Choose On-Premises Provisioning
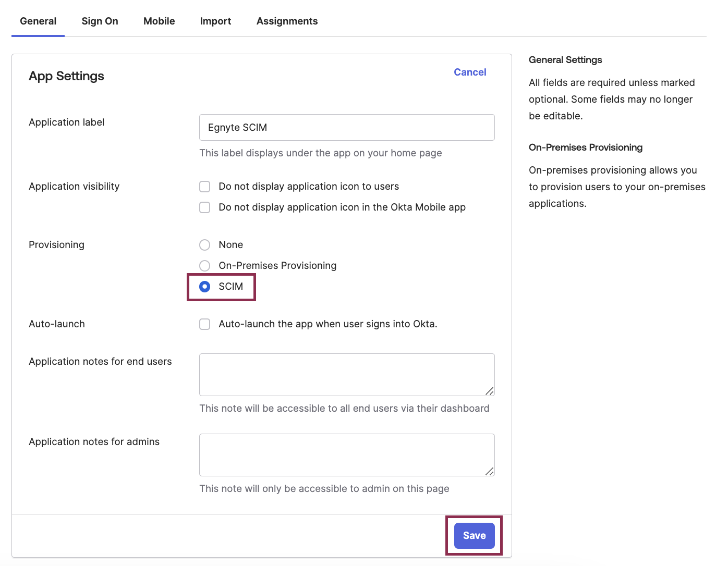The height and width of the screenshot is (566, 728). (204, 265)
